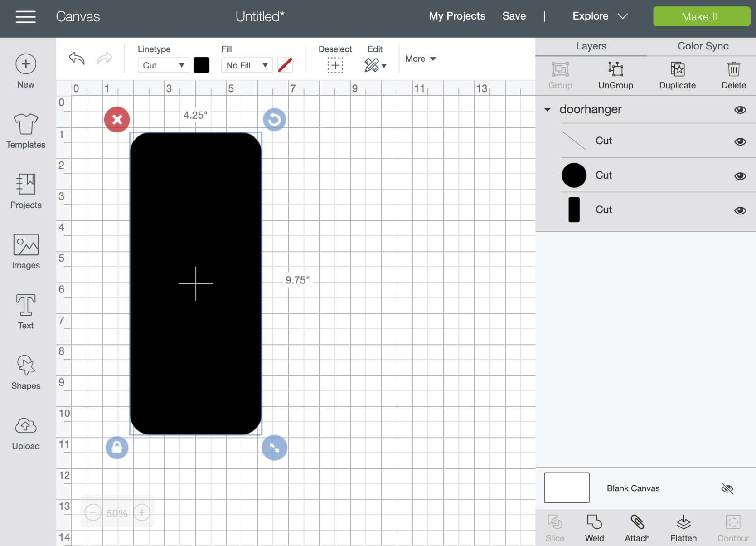Delete the selected layer with trash icon
Image resolution: width=756 pixels, height=546 pixels.
(733, 76)
